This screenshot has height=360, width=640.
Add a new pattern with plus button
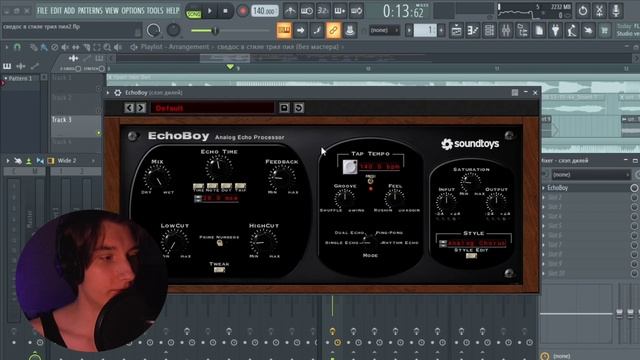point(441,30)
